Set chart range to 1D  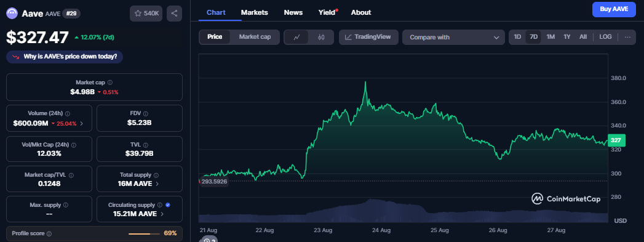[x=517, y=37]
